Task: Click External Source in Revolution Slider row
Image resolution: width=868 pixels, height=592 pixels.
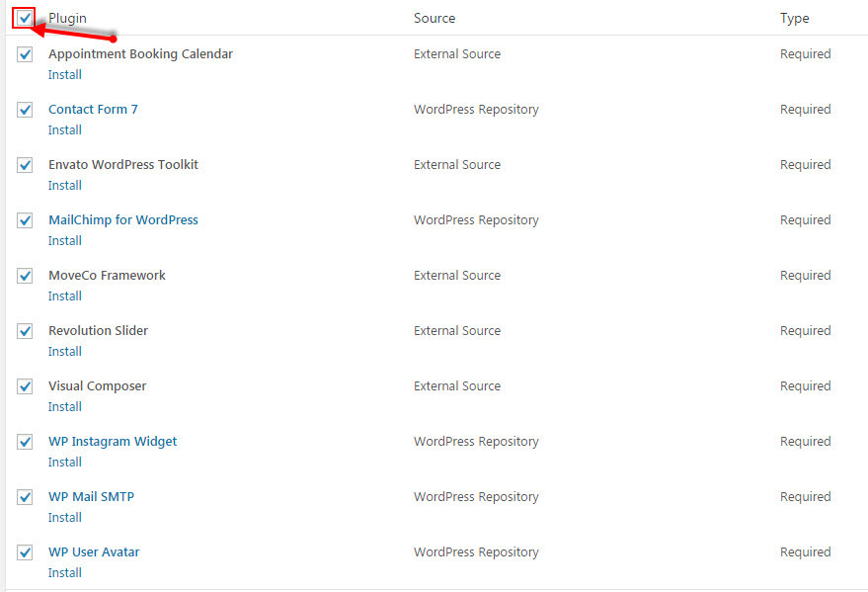Action: [457, 331]
